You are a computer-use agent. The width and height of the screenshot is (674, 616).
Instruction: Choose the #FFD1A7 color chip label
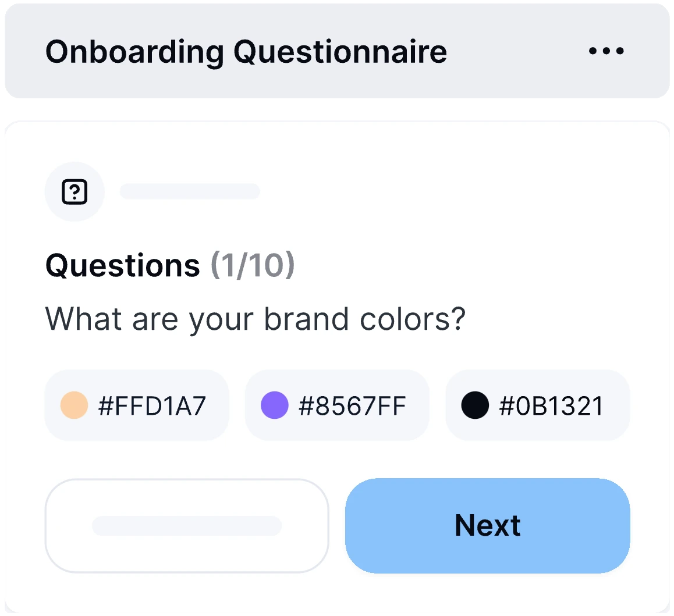click(x=152, y=406)
